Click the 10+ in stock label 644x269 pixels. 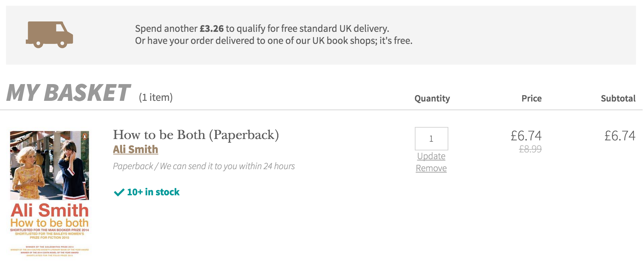pyautogui.click(x=153, y=192)
